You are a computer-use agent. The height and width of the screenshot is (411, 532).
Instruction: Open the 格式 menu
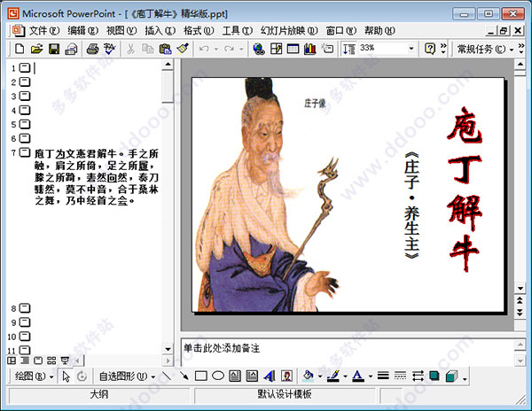pyautogui.click(x=199, y=31)
